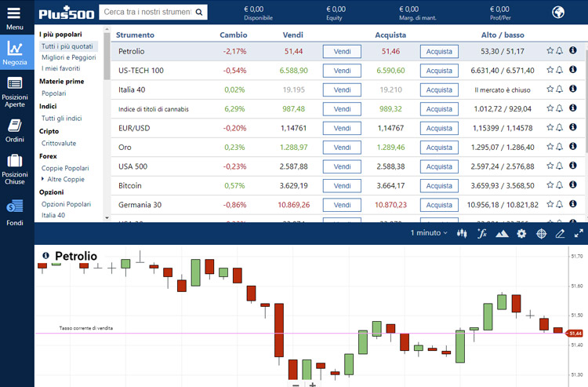
Task: Expand chart to full screen
Action: [579, 233]
